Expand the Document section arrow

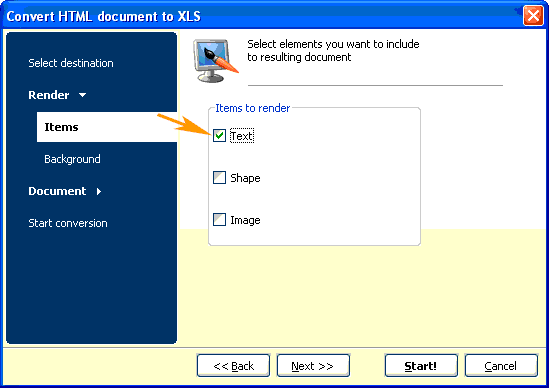click(99, 191)
